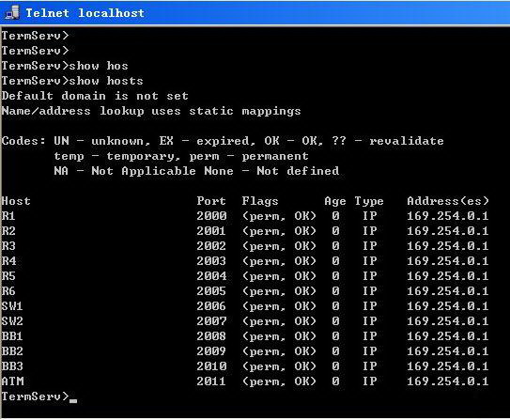510x420 pixels.
Task: Click port value 2010
Action: 211,366
